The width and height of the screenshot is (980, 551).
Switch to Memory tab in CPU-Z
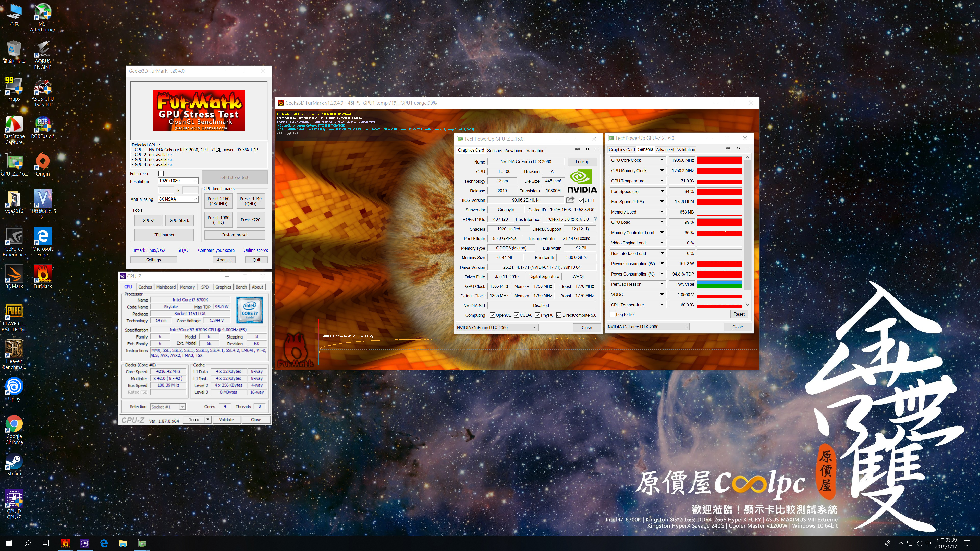pyautogui.click(x=187, y=287)
